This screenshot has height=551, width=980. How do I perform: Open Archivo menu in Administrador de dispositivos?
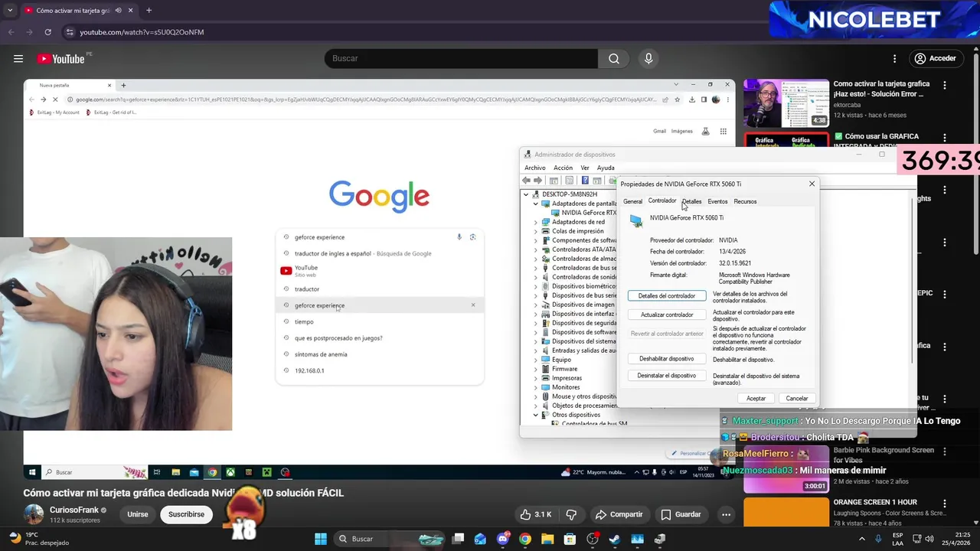tap(535, 168)
